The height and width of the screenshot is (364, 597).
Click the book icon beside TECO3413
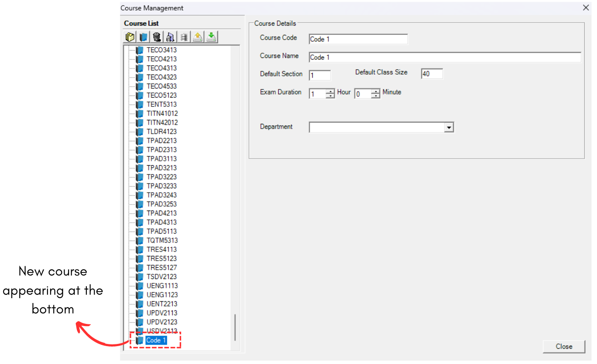(140, 50)
